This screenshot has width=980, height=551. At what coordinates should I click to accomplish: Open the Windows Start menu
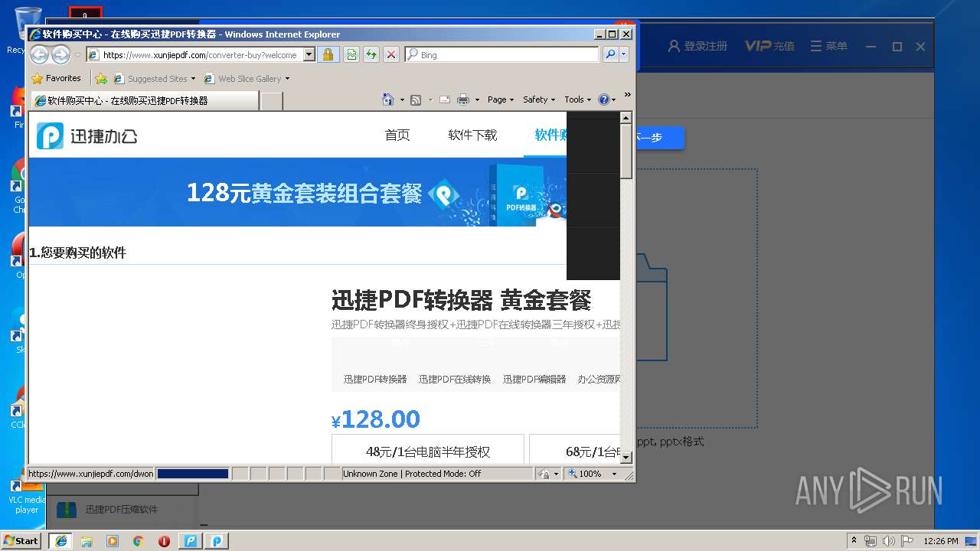(x=21, y=540)
